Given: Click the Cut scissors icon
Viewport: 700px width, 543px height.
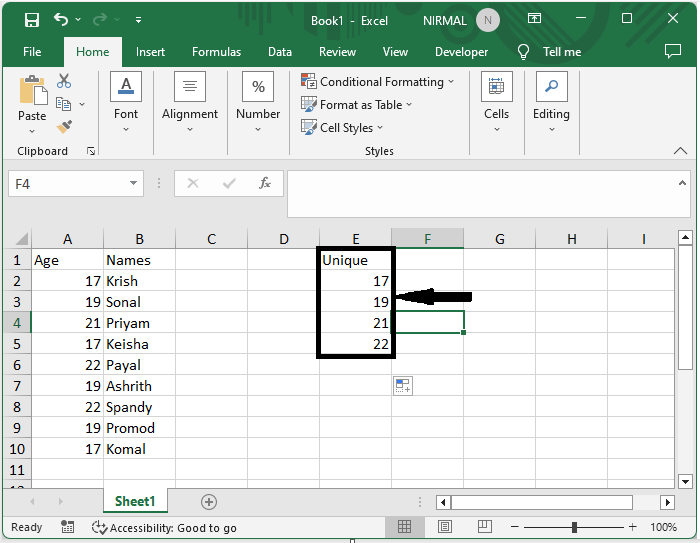Looking at the screenshot, I should click(64, 81).
